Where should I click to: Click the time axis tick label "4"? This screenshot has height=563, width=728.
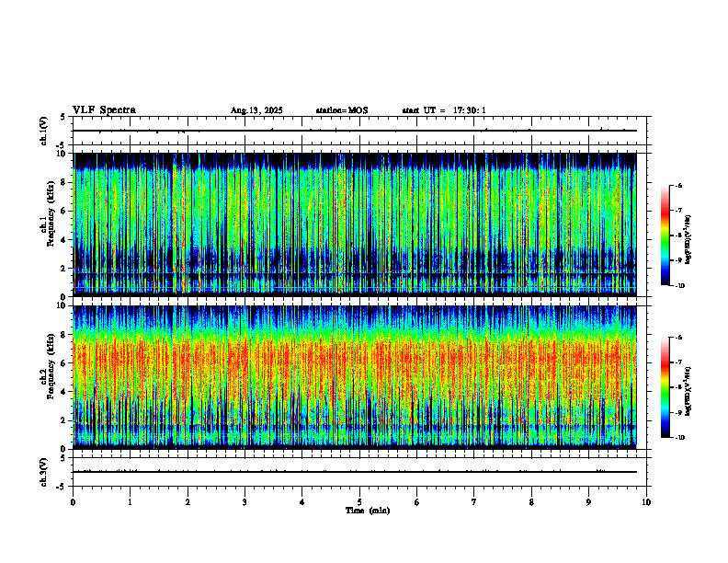pos(302,502)
